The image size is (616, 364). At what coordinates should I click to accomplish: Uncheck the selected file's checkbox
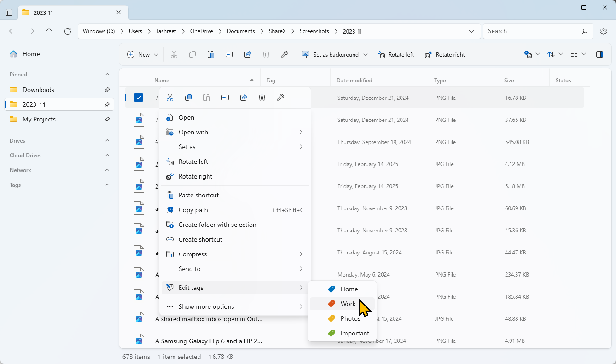tap(139, 98)
